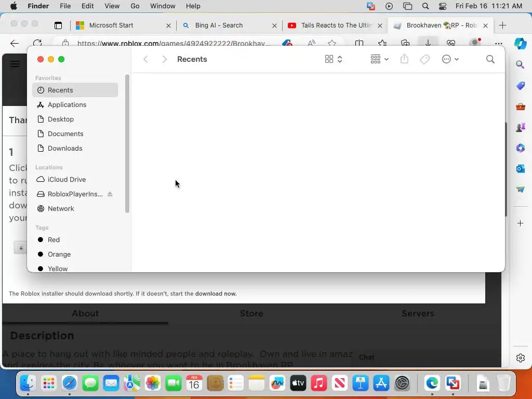Open Trash from the Dock
The width and height of the screenshot is (532, 399).
coord(503,383)
